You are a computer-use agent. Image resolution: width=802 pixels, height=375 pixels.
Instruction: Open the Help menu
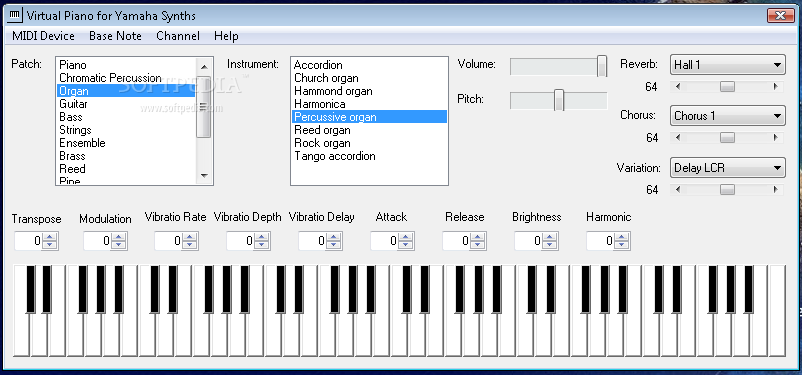tap(226, 36)
